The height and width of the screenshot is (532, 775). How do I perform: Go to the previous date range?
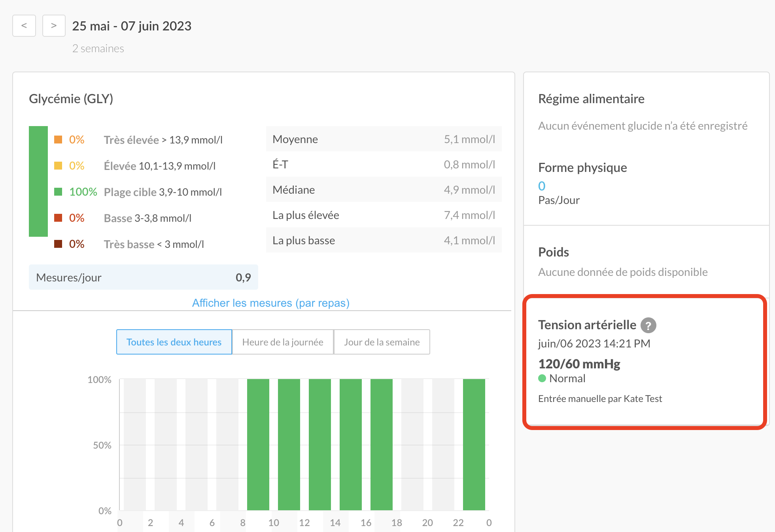point(24,26)
